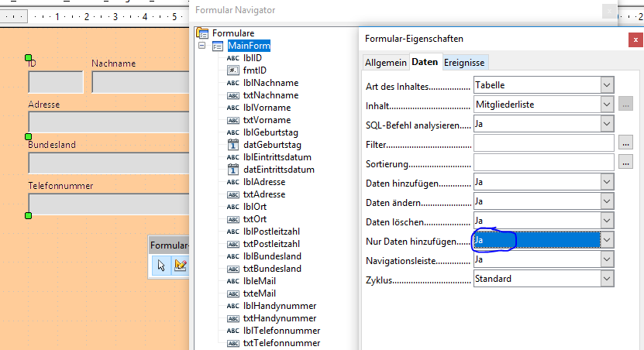Click the selection arrow tool icon
Screen dimensions: 644x350
(x=161, y=266)
